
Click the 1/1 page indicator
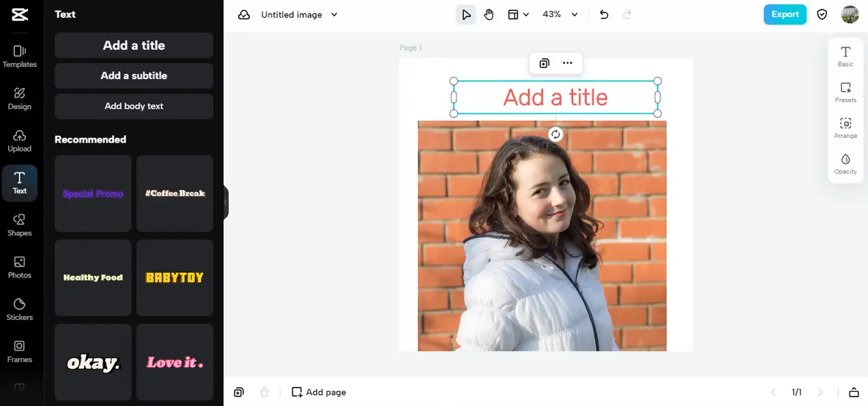point(796,392)
